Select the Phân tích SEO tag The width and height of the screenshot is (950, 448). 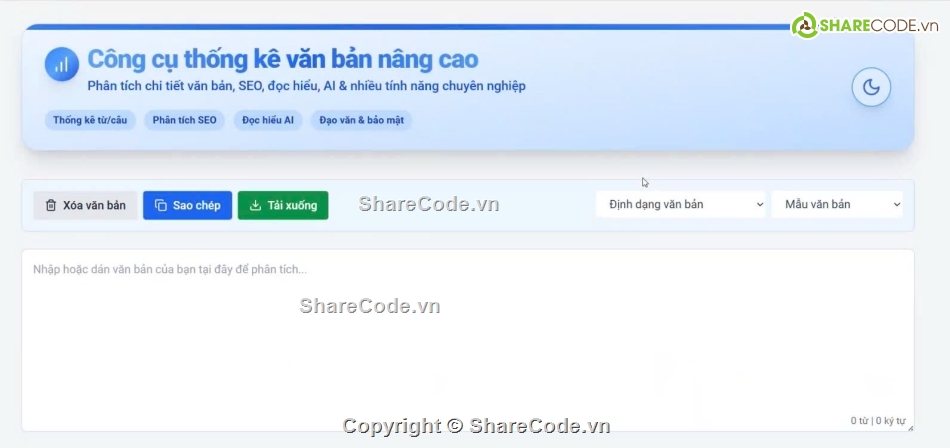pyautogui.click(x=184, y=120)
